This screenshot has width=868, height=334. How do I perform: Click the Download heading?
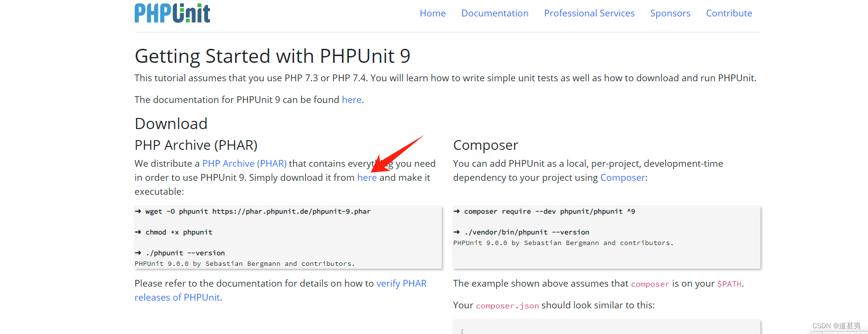(x=171, y=124)
